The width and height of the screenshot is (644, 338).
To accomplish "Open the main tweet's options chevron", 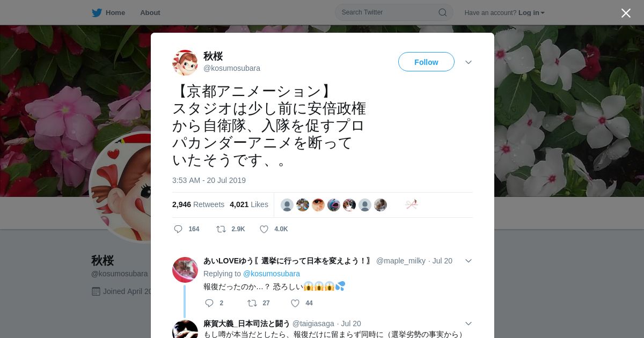I will click(469, 62).
